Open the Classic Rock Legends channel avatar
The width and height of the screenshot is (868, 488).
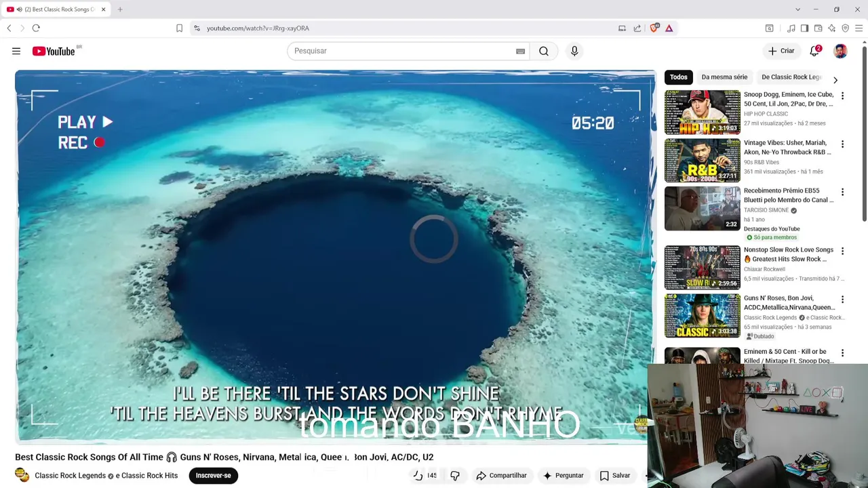tap(22, 475)
